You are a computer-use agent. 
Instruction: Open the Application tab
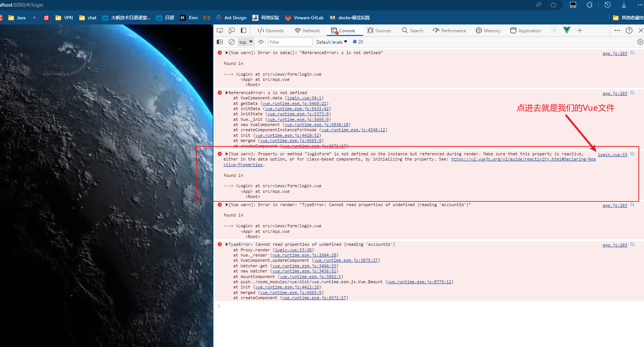click(x=526, y=30)
